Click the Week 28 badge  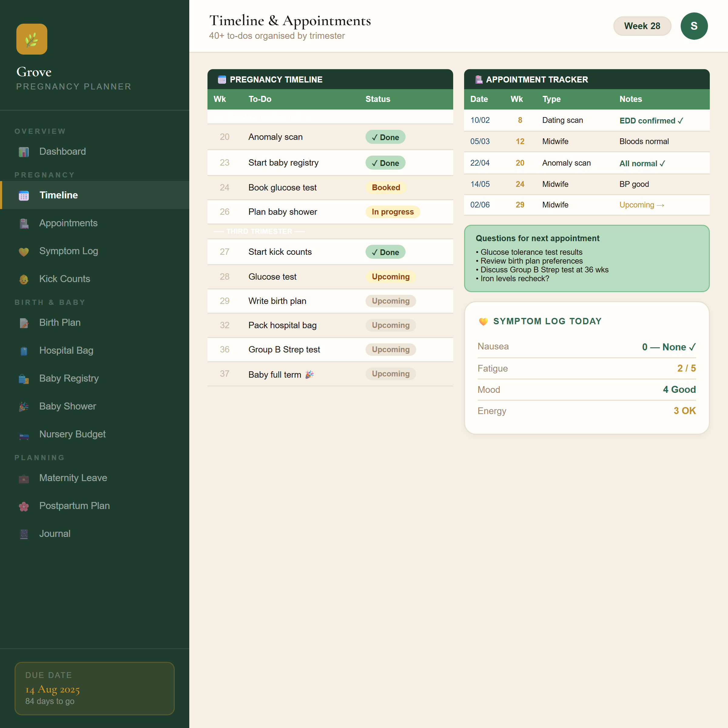[642, 26]
